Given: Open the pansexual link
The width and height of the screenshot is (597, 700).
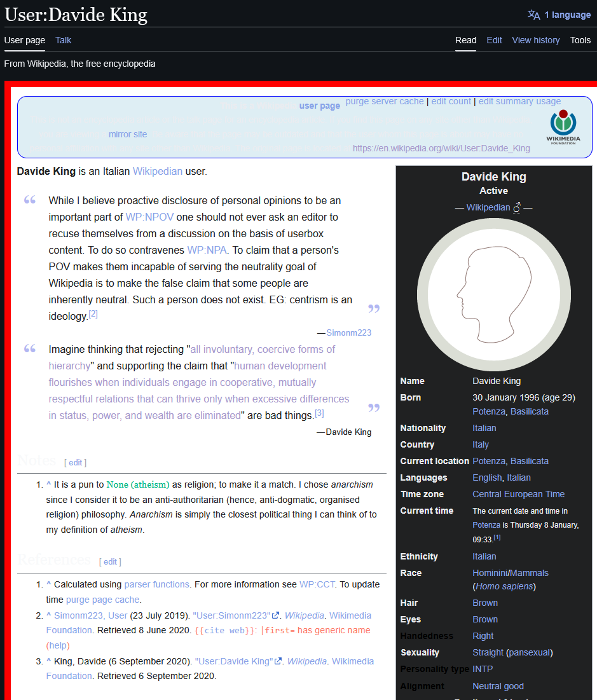Looking at the screenshot, I should pyautogui.click(x=529, y=653).
